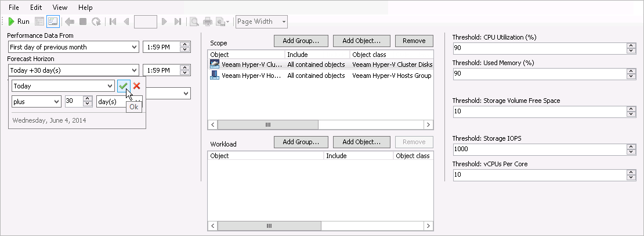Decrease Storage IOPS threshold
Screen dimensions: 644x236
tap(631, 152)
